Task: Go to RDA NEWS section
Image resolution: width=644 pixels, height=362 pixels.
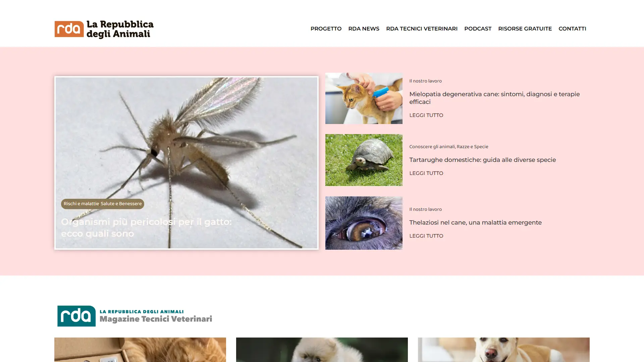Action: 364,29
